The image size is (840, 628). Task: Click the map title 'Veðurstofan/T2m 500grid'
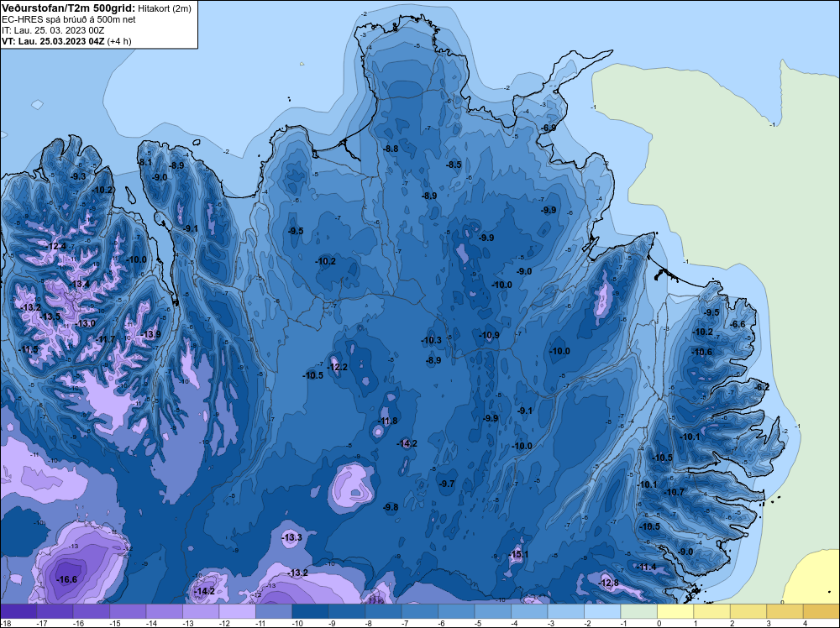point(68,8)
